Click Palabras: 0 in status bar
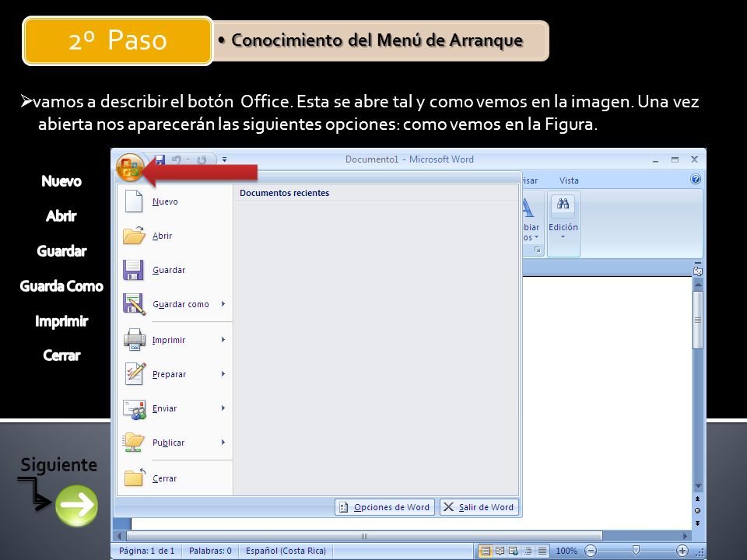This screenshot has width=747, height=560. pyautogui.click(x=210, y=551)
